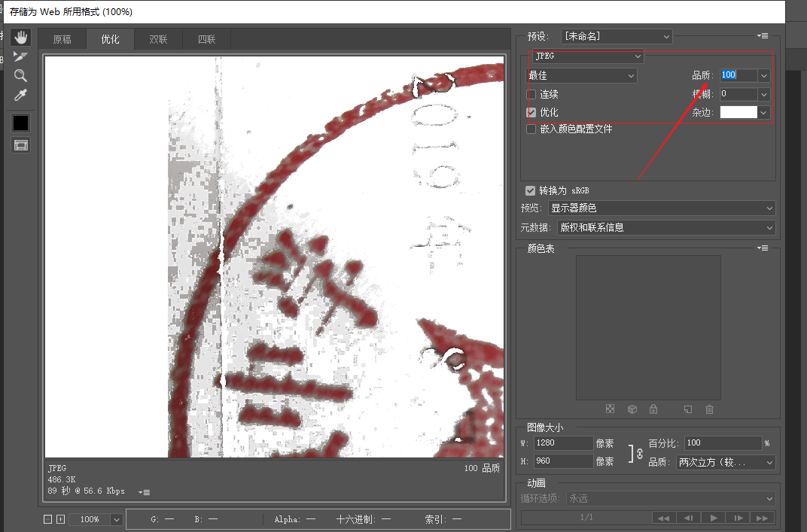The image size is (807, 532).
Task: Click the white 杂边 matte color swatch
Action: [738, 112]
